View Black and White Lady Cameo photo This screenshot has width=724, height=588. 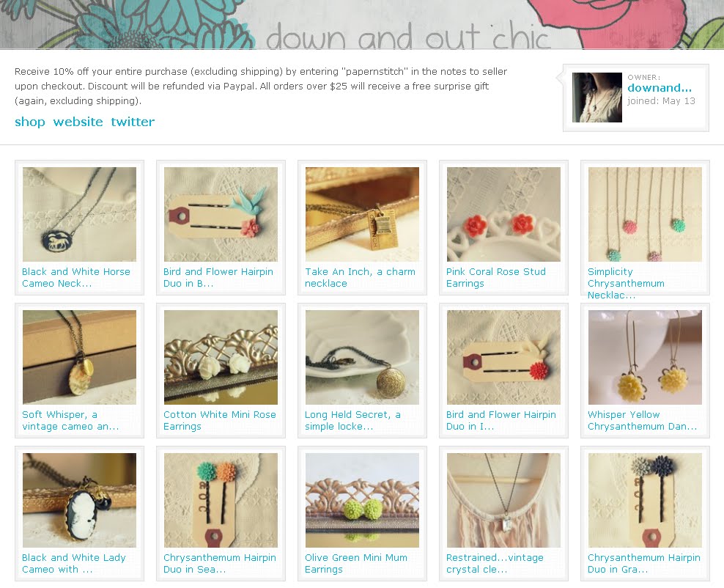(79, 500)
